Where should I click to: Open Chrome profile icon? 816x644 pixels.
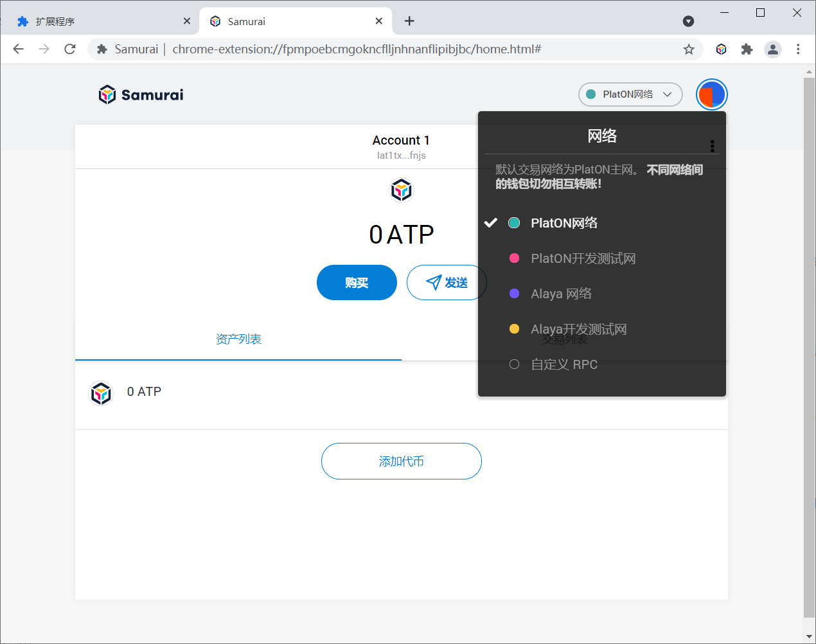click(x=773, y=49)
